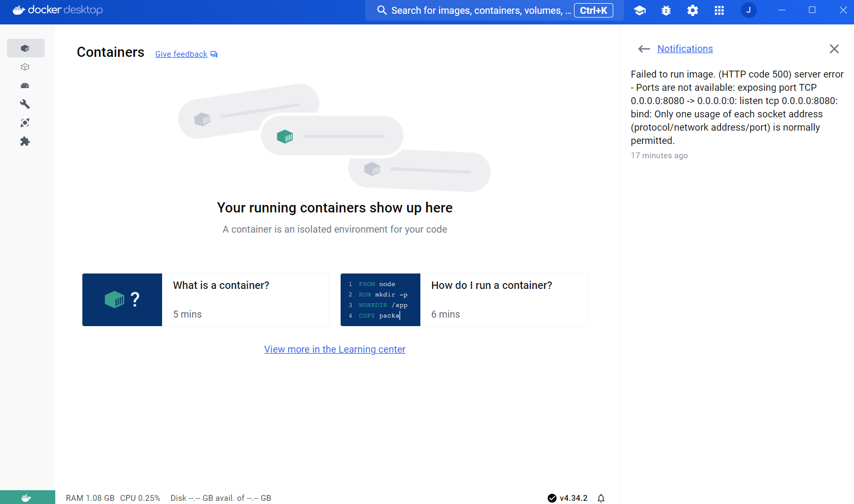Open the Notifications link in panel header
The width and height of the screenshot is (854, 504).
coord(685,49)
